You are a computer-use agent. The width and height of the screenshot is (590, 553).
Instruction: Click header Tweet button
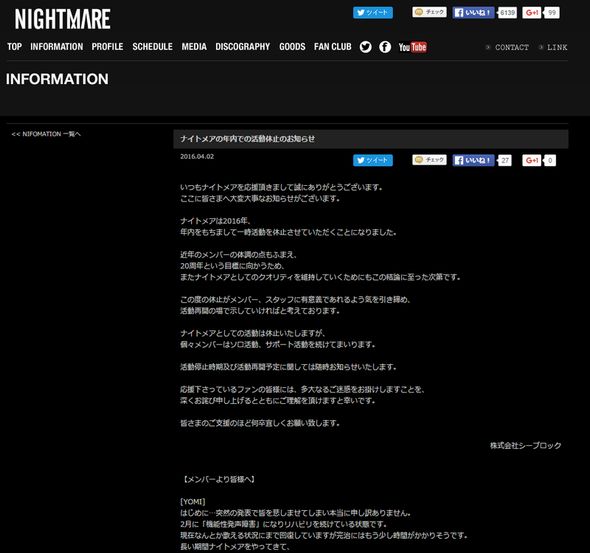[x=373, y=12]
